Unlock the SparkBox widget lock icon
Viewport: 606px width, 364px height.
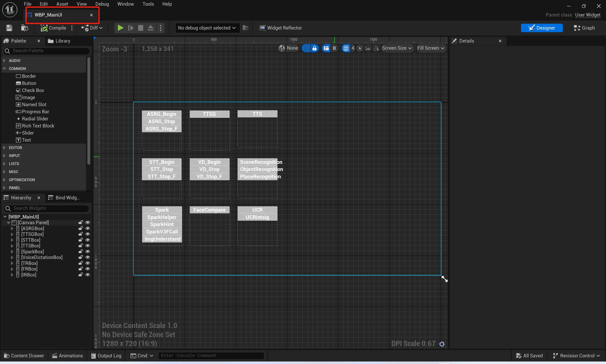point(80,251)
